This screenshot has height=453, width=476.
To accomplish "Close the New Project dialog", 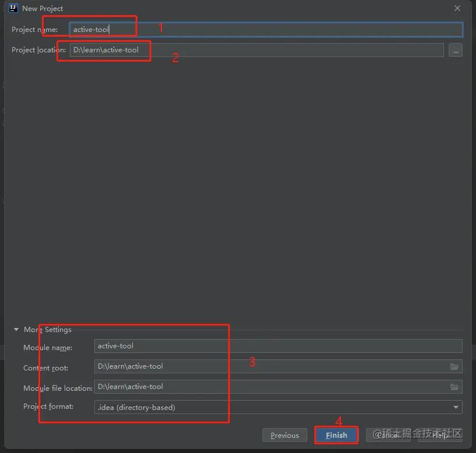I will [x=457, y=8].
